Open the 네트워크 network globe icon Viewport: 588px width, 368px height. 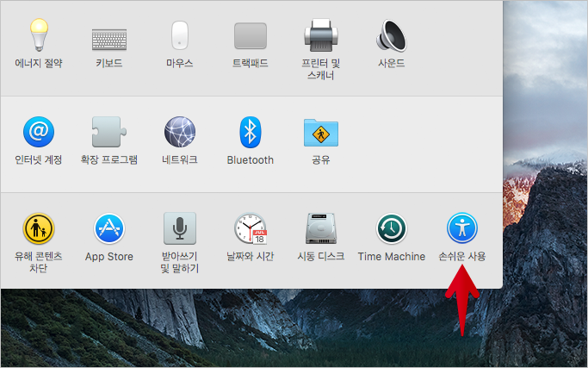click(x=180, y=132)
